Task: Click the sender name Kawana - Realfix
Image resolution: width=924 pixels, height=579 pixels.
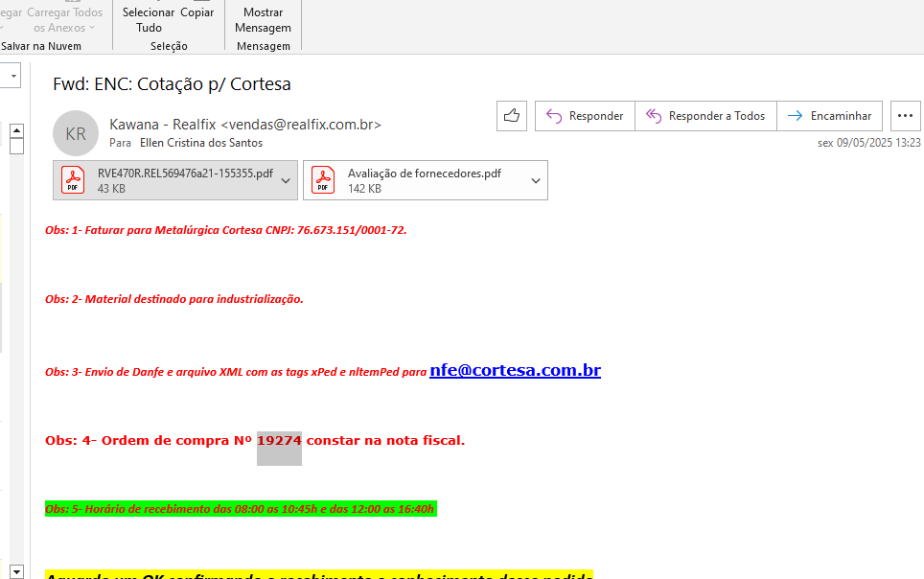Action: [x=163, y=125]
